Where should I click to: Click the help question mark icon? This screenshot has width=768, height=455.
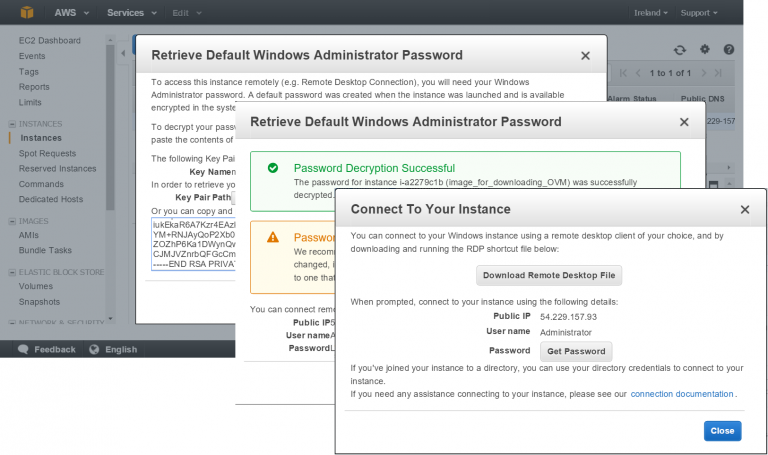[729, 49]
